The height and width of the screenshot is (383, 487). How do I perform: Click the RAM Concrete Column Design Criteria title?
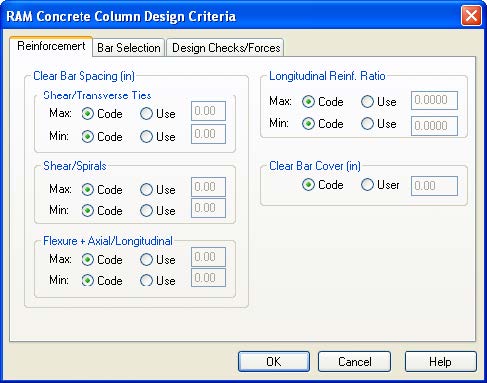point(121,16)
